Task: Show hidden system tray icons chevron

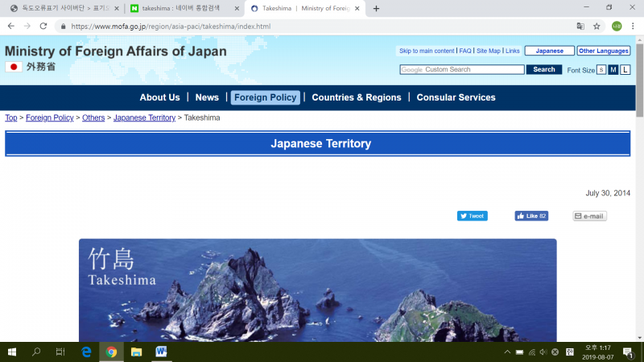Action: 507,352
